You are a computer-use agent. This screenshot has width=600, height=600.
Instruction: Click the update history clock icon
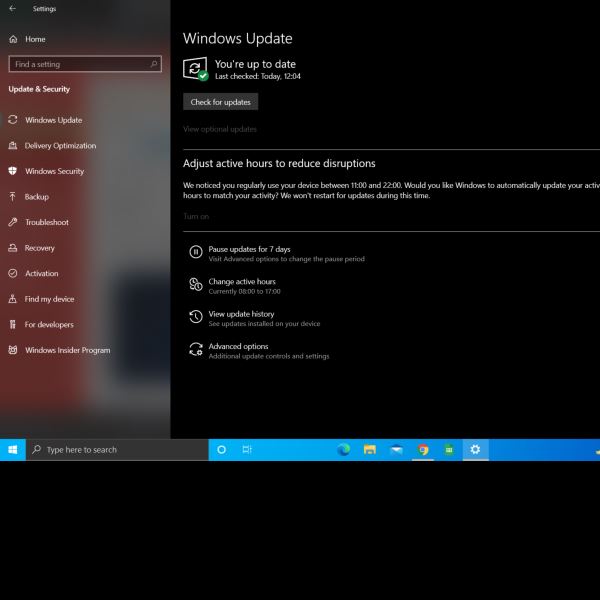pos(196,316)
